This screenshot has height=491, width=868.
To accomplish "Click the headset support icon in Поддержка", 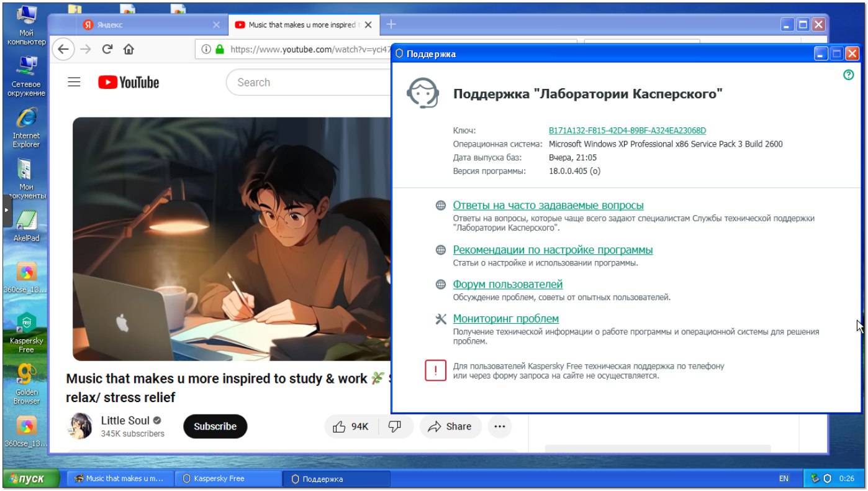I will click(422, 94).
